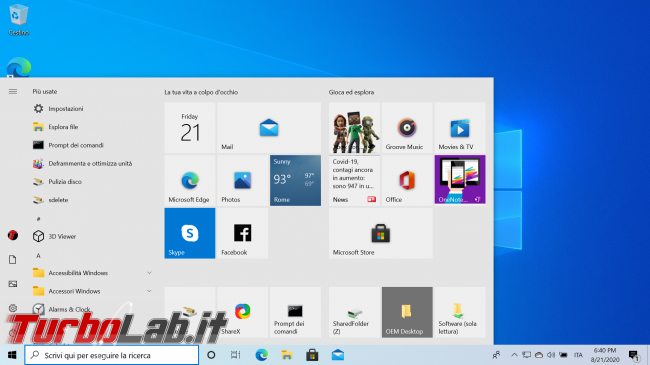Launch Pulizia disco from the app list

pos(92,182)
